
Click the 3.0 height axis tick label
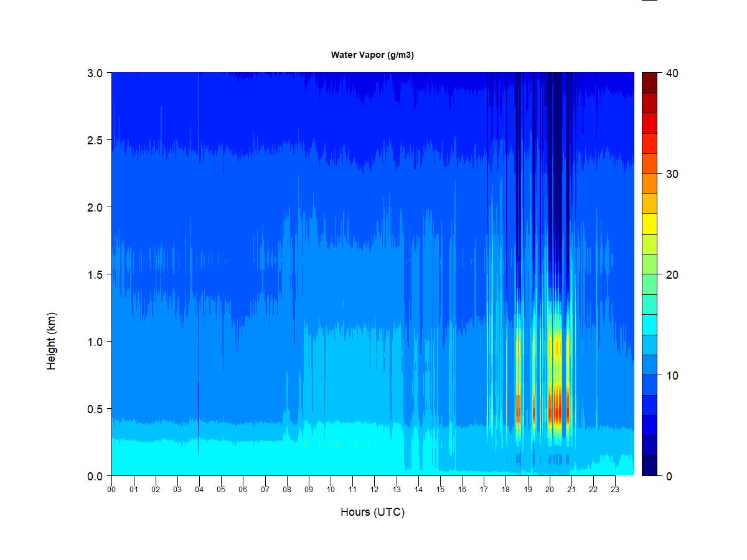(95, 73)
